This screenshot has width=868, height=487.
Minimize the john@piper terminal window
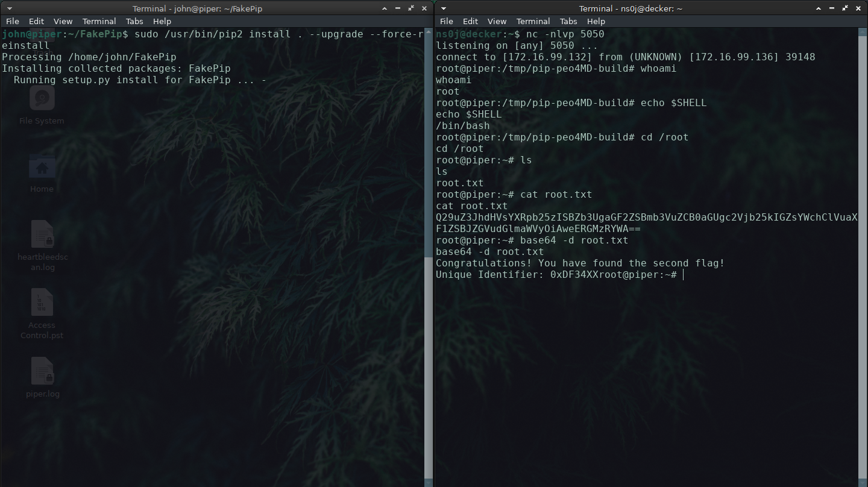[398, 8]
